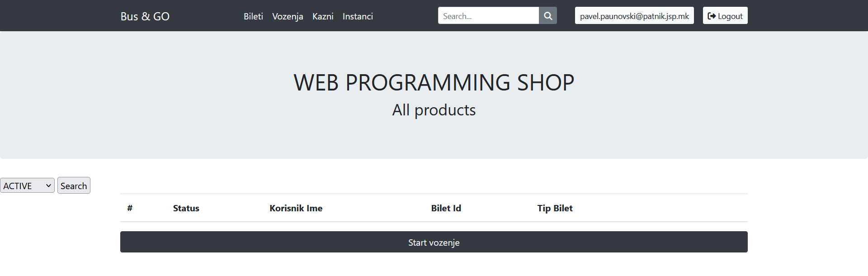Click the Status column header

pos(186,208)
